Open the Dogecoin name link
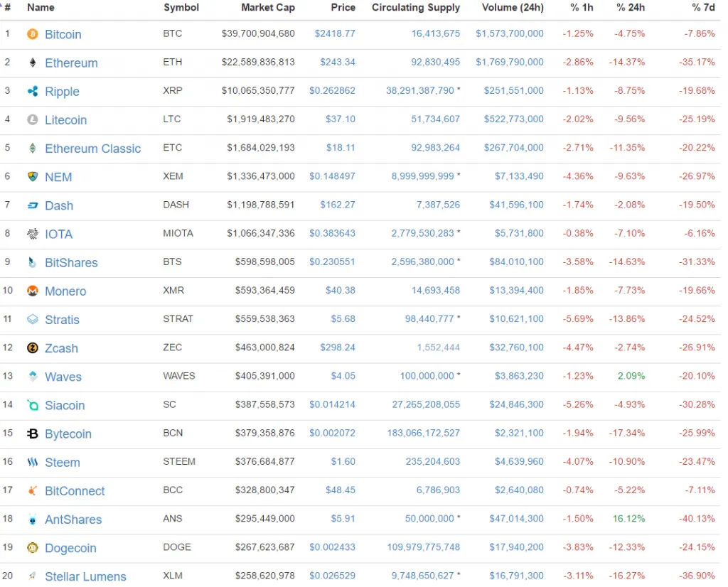728x587 pixels. (x=70, y=549)
